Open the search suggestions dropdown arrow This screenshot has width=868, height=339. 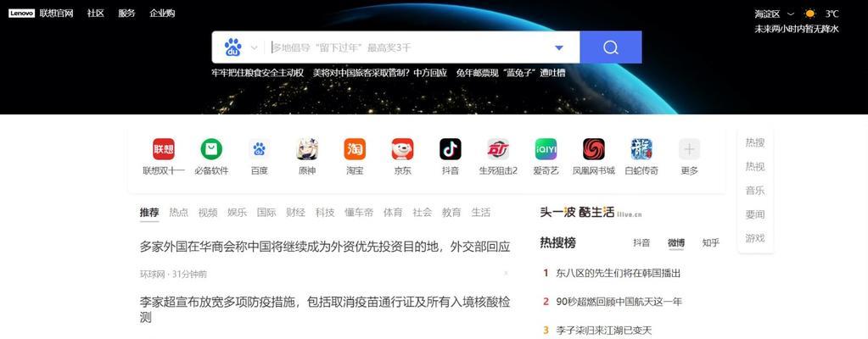[559, 48]
